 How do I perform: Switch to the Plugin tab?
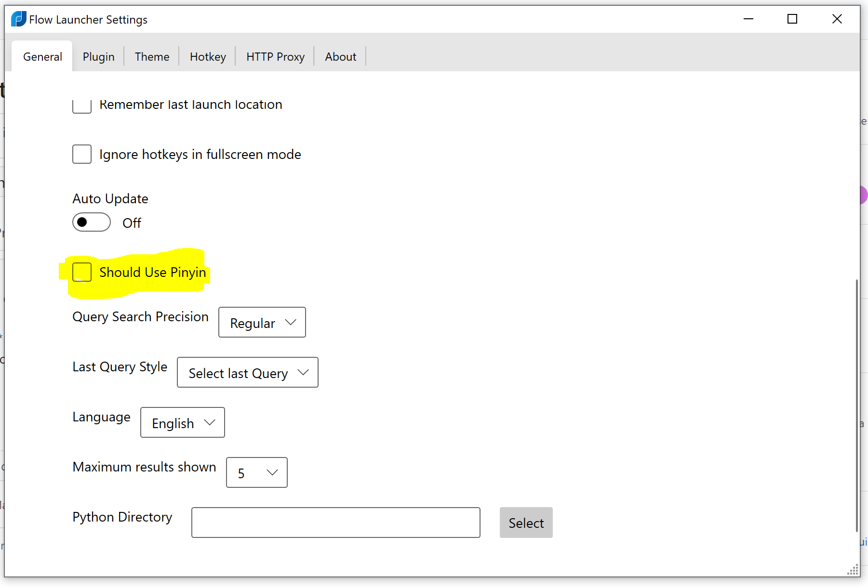98,57
